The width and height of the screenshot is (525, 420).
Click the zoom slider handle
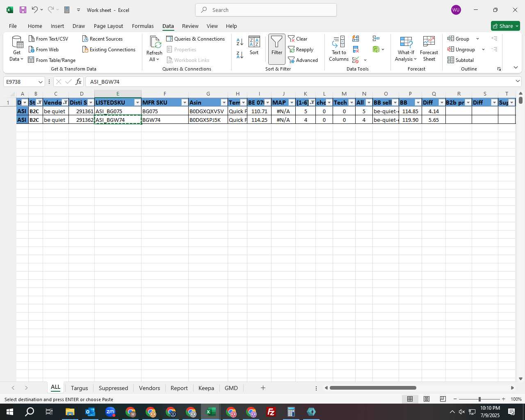point(479,399)
